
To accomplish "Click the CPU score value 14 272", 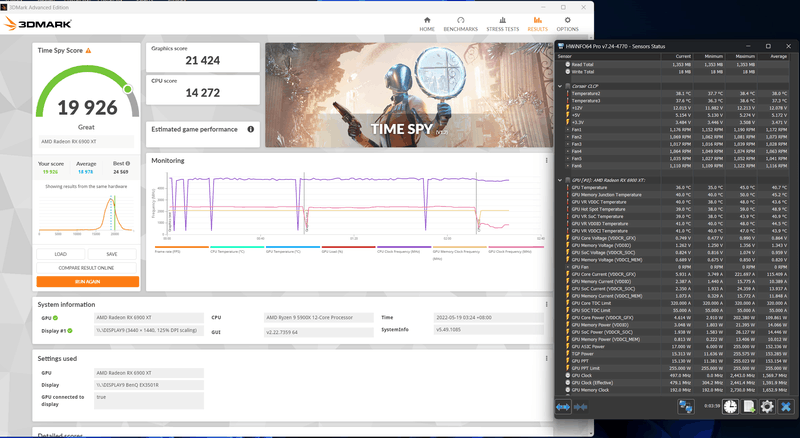I will 203,93.
